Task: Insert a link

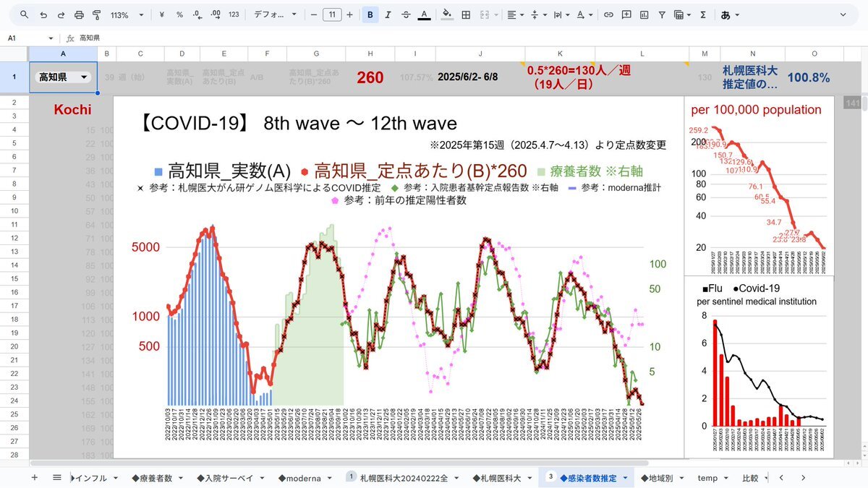Action: point(608,14)
